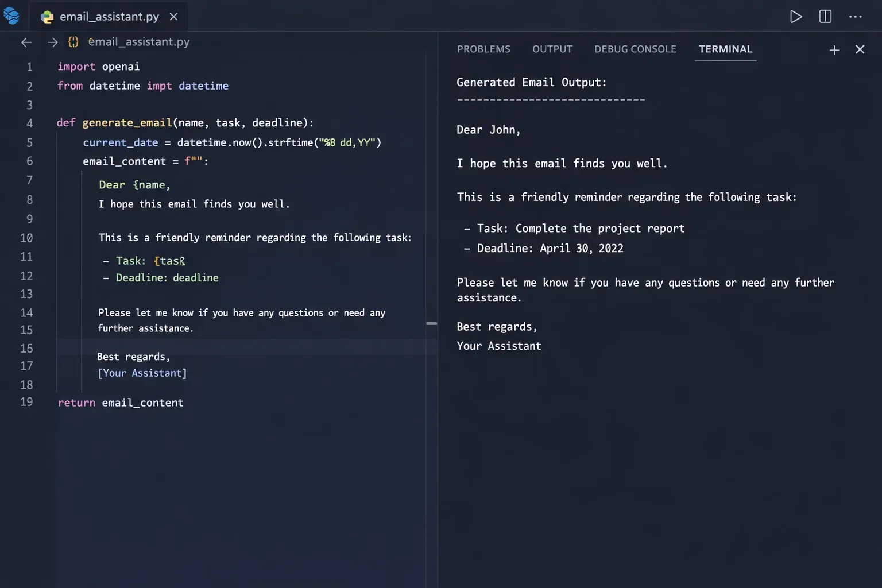This screenshot has width=882, height=588.
Task: Open the OUTPUT tab
Action: coord(552,49)
